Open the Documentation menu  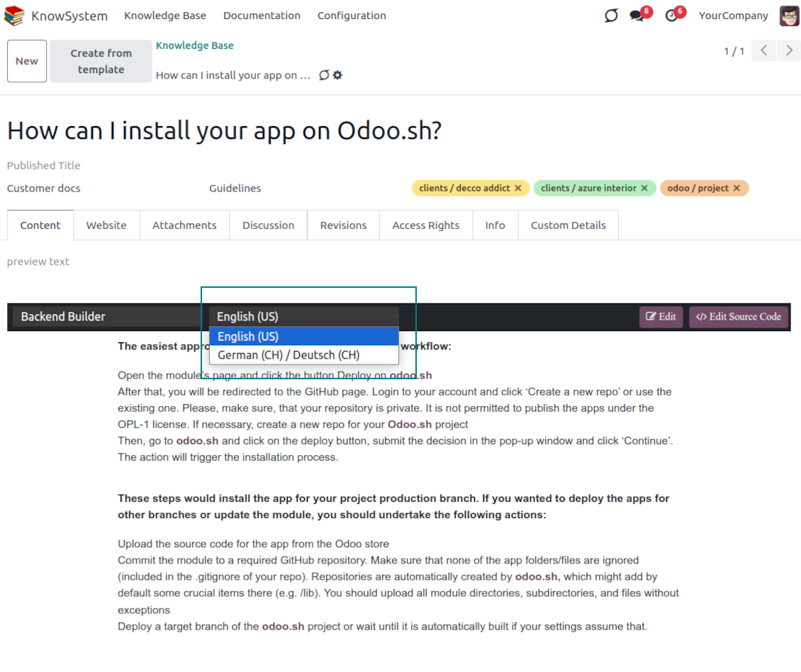(262, 16)
